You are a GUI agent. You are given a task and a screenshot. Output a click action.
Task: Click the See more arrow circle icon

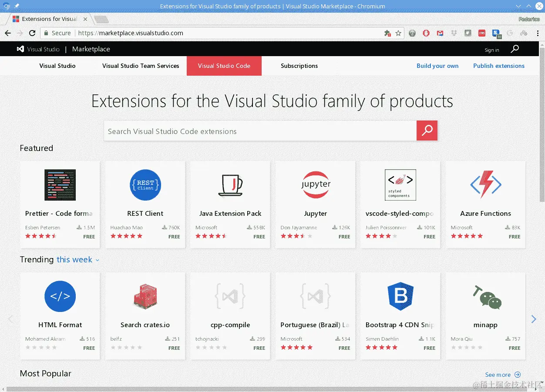tap(517, 375)
